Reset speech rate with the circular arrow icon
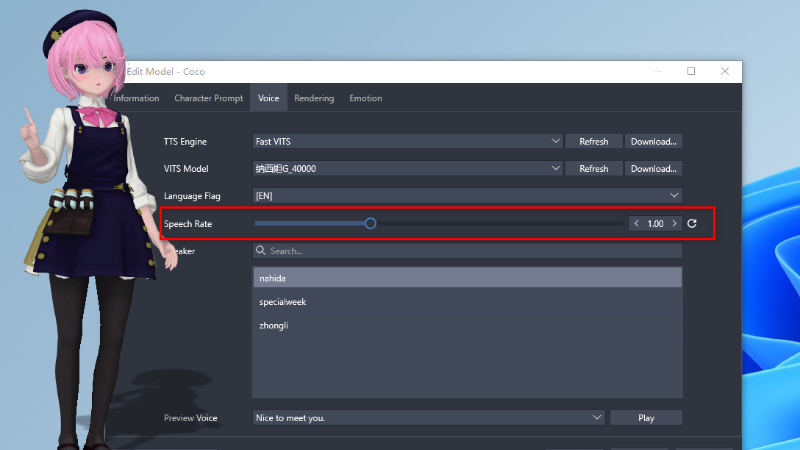The image size is (800, 450). (x=692, y=223)
